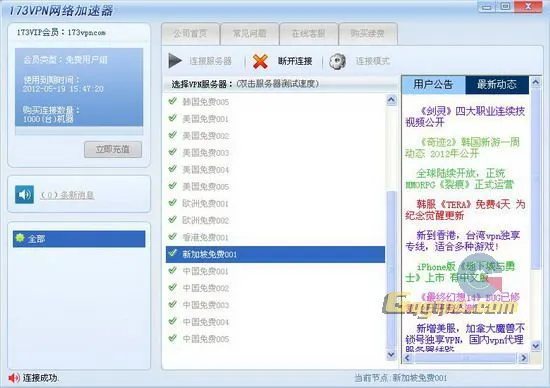Switch to the 用户公告 tab

433,85
